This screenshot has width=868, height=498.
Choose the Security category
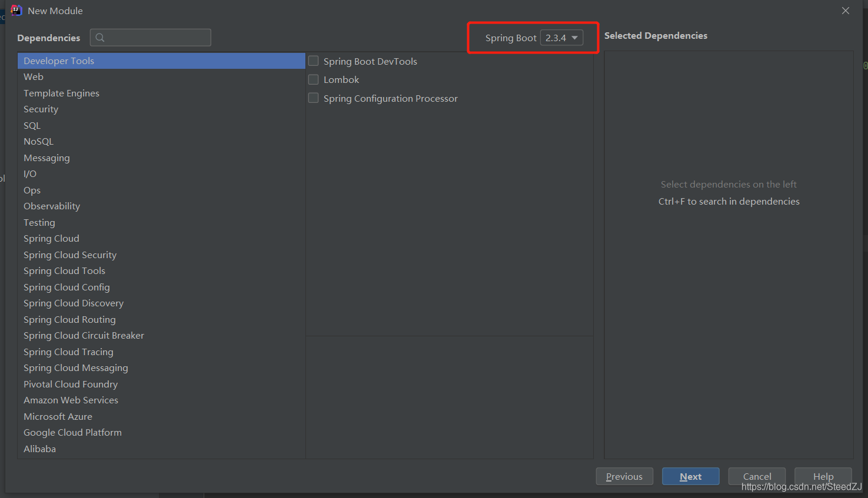(x=161, y=109)
